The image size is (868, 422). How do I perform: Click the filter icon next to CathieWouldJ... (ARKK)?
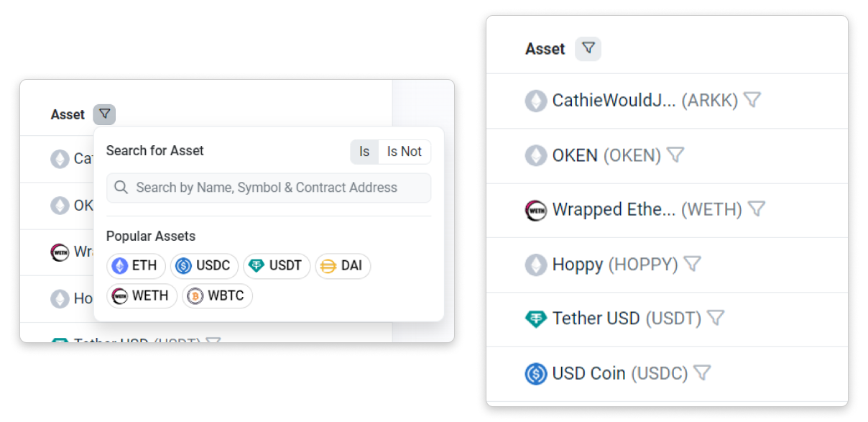click(x=752, y=100)
